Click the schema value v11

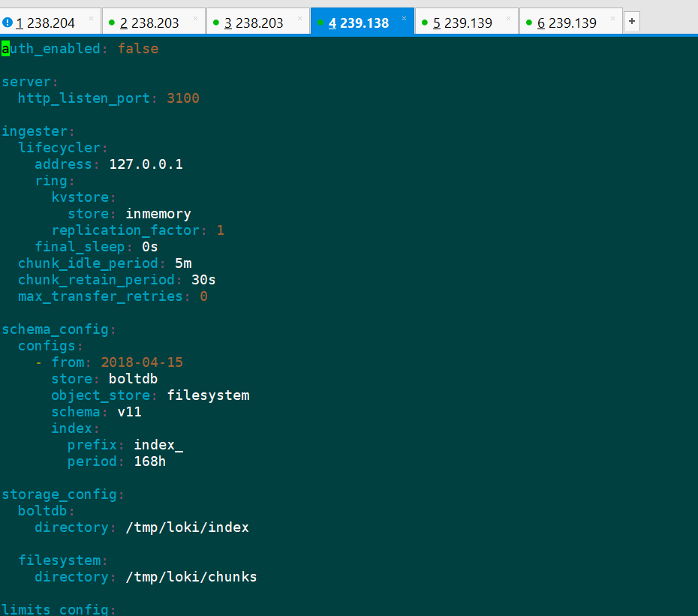(x=130, y=412)
